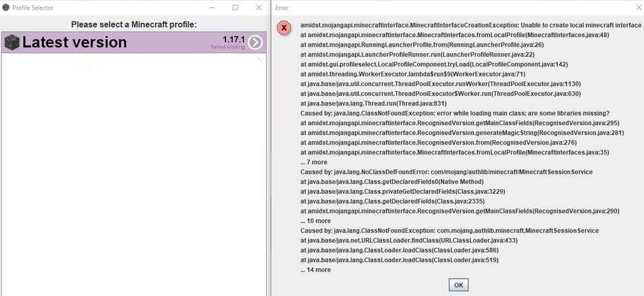Click the Error dialog title text
Viewport: 644px width, 296px height.
click(281, 8)
